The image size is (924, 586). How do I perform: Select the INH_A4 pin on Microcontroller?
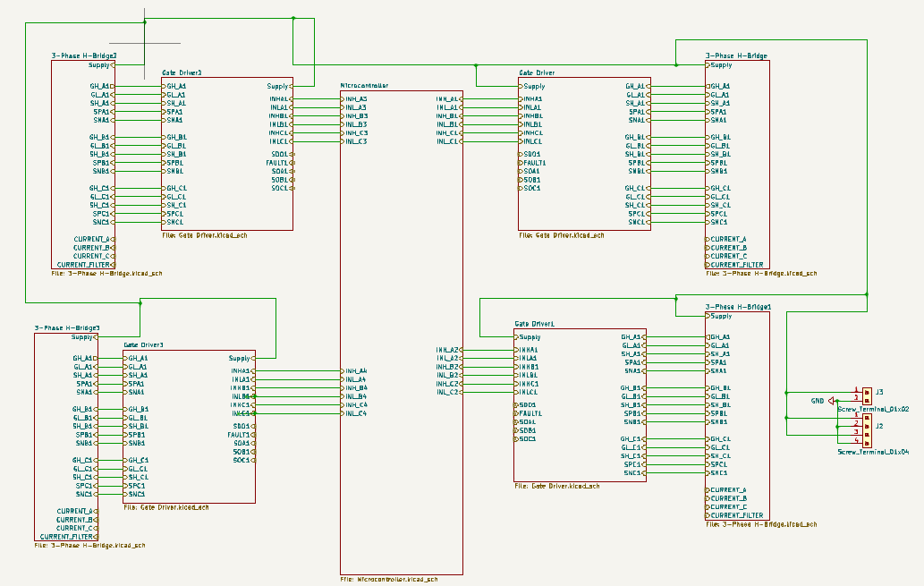click(x=353, y=370)
